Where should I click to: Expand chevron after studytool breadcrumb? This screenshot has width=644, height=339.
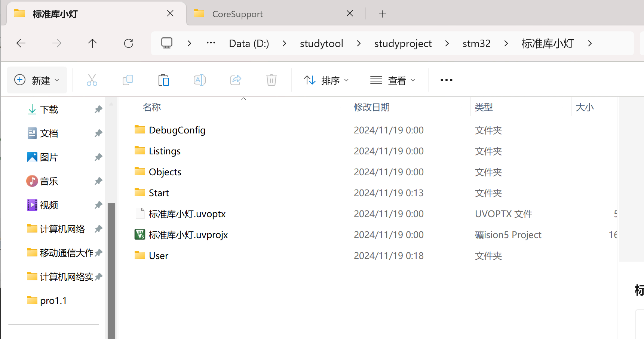point(359,43)
